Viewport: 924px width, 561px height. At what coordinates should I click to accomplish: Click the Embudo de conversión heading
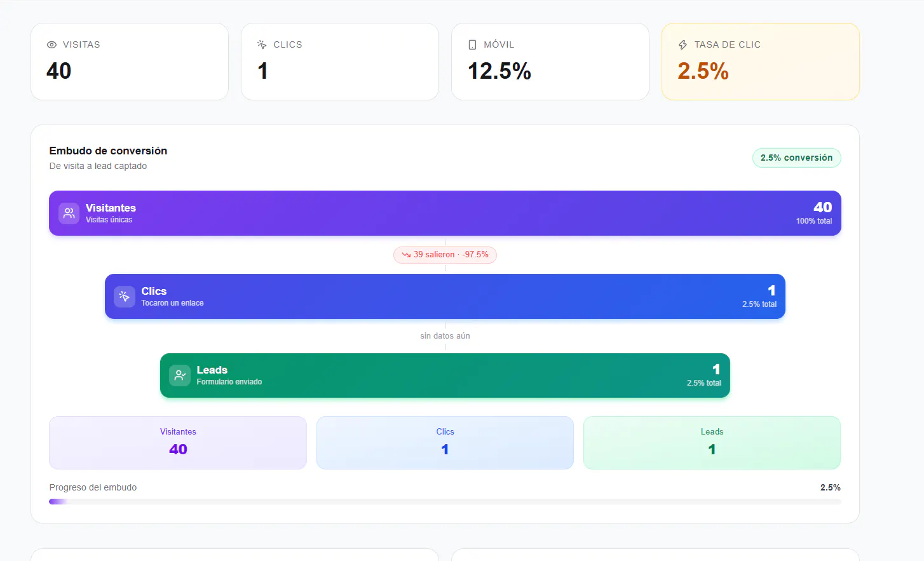pyautogui.click(x=108, y=151)
